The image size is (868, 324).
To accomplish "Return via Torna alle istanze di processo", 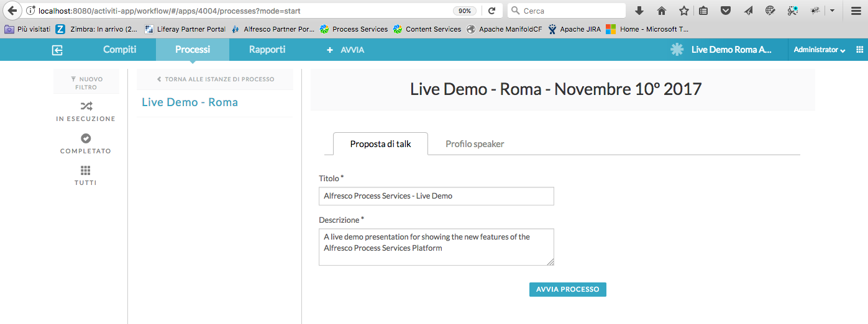I will [215, 79].
